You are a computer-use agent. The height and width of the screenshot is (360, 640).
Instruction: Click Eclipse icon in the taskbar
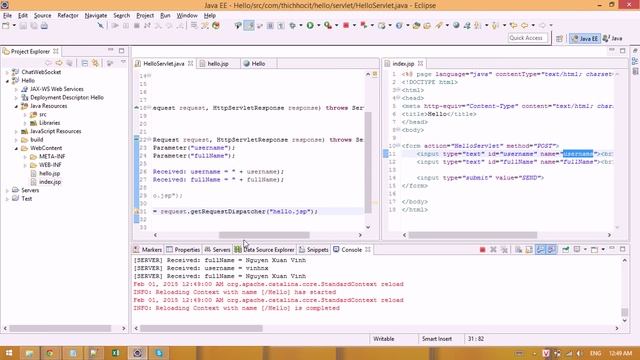coord(138,353)
